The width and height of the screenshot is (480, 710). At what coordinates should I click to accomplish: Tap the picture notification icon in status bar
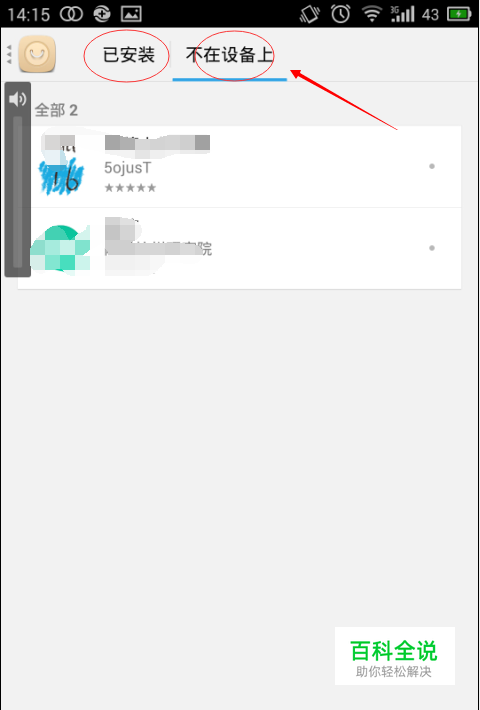pyautogui.click(x=131, y=14)
